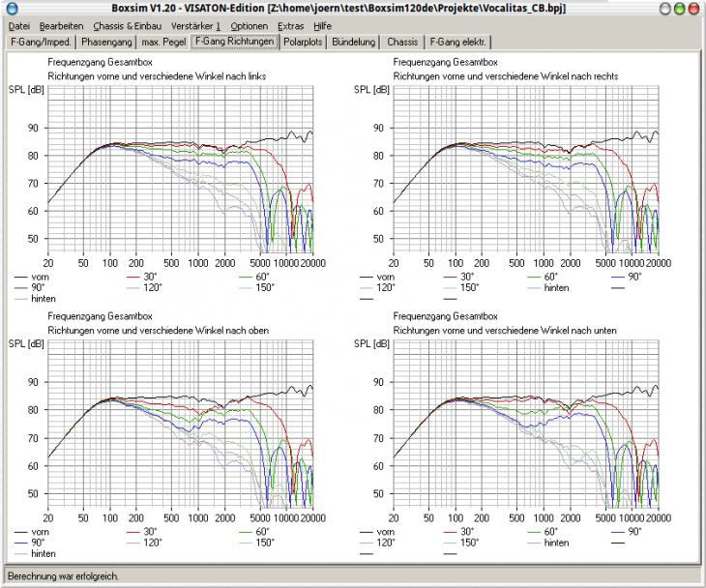This screenshot has height=588, width=706.
Task: Click the gray minimize button in title bar
Action: pyautogui.click(x=665, y=9)
